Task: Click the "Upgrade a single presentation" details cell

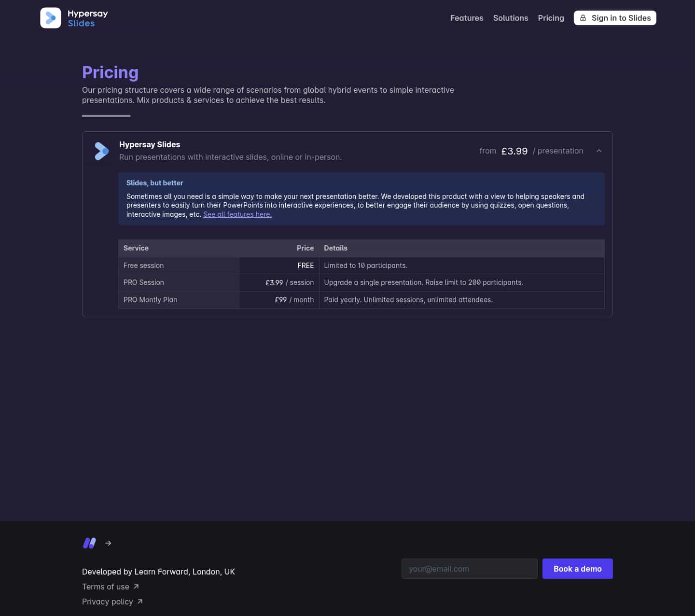Action: pyautogui.click(x=462, y=282)
